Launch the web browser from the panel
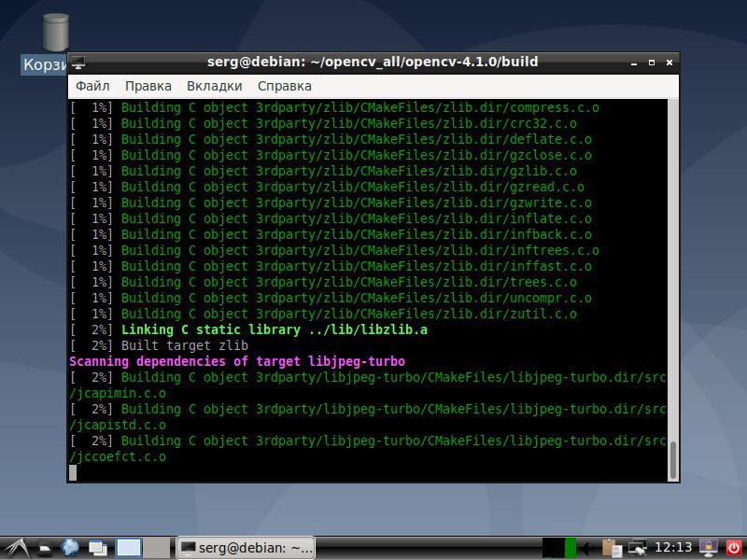The height and width of the screenshot is (560, 747). pos(69,548)
